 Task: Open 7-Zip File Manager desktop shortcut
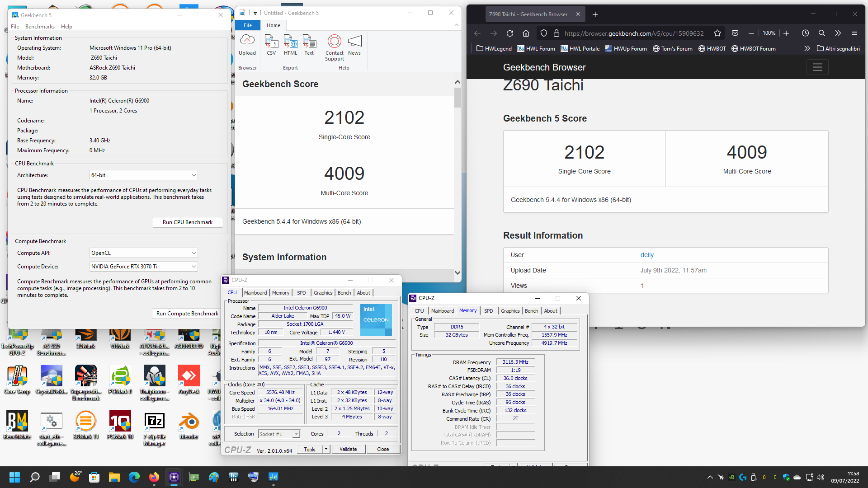(x=155, y=428)
